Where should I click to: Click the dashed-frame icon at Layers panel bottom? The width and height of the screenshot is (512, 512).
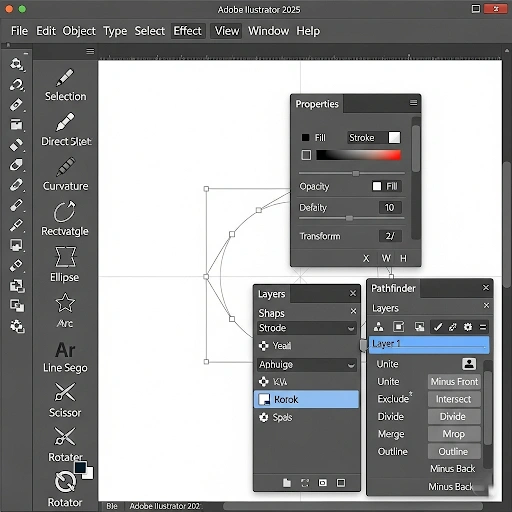click(305, 483)
